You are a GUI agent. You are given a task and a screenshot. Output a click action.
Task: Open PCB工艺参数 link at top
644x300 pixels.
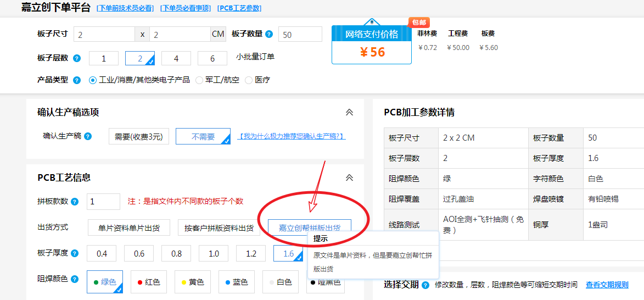click(x=239, y=8)
